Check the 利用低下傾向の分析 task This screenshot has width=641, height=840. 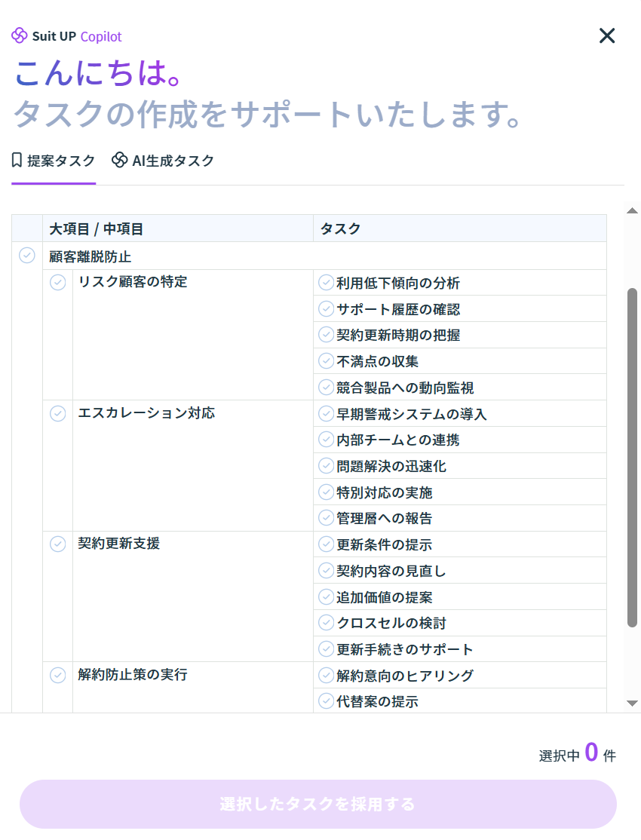pos(327,283)
